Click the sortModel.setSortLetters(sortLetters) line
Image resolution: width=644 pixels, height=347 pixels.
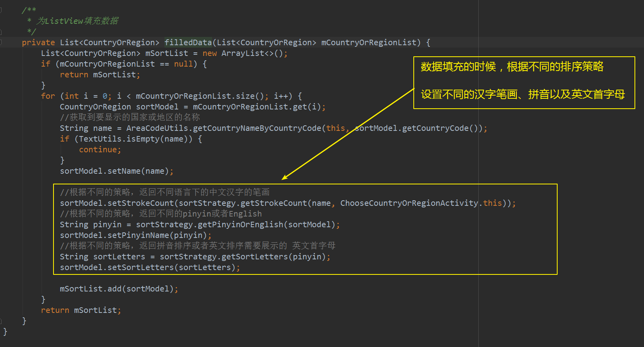tap(150, 267)
